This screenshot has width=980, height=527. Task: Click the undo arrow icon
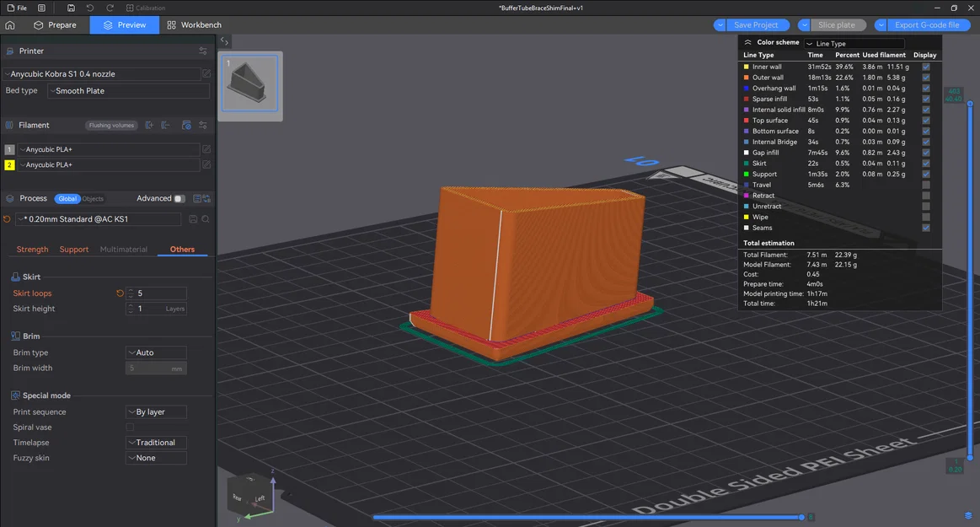tap(90, 8)
